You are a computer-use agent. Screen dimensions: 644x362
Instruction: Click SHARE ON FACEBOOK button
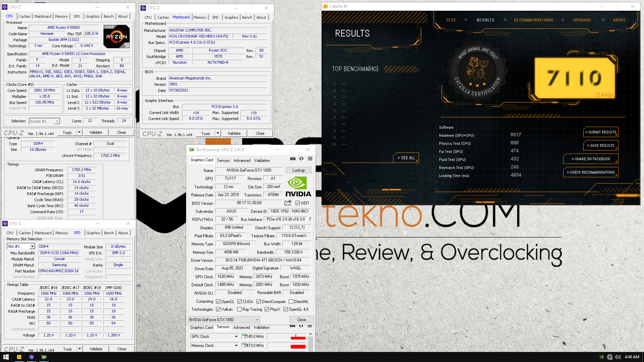pos(591,159)
